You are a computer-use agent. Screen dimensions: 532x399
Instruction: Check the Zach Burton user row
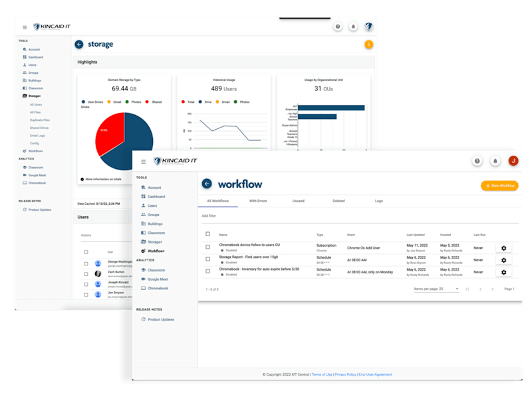coord(86,274)
